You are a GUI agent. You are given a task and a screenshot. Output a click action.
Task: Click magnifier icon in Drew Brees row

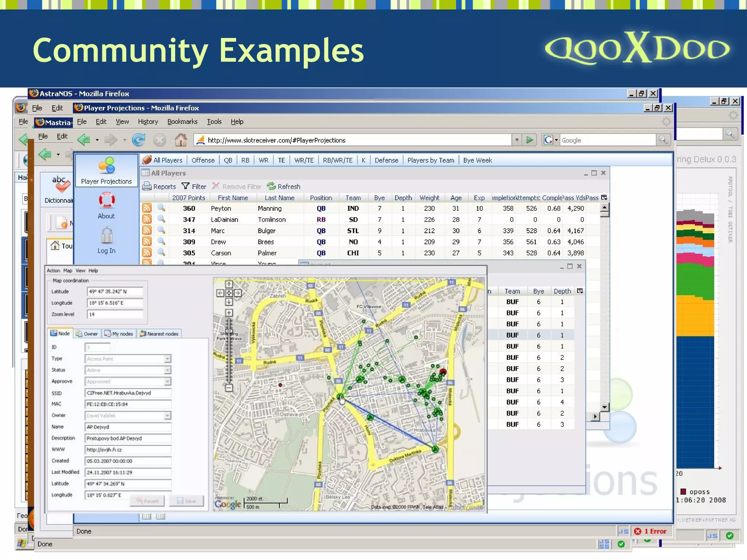coord(161,241)
